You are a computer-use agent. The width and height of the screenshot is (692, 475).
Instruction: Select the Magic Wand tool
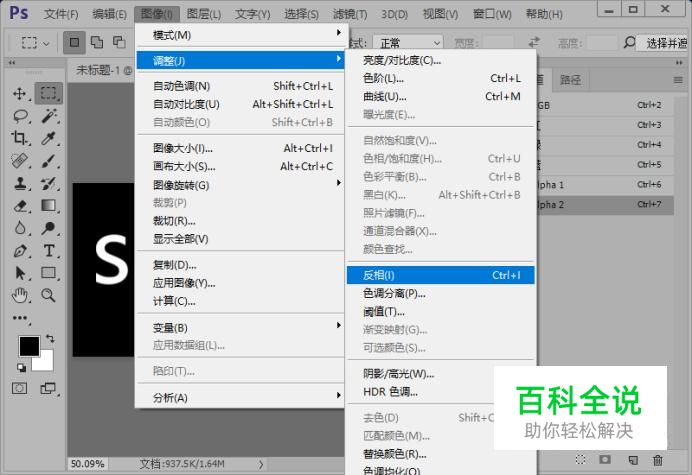pyautogui.click(x=49, y=116)
